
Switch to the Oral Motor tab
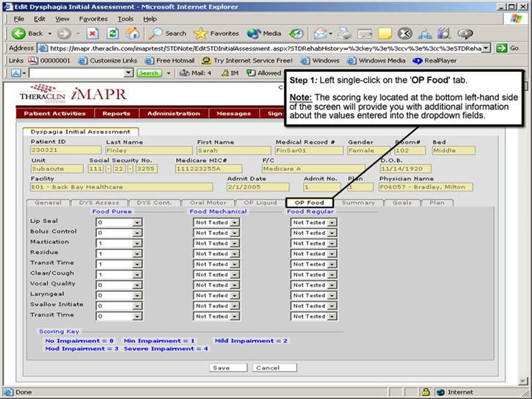(x=207, y=202)
